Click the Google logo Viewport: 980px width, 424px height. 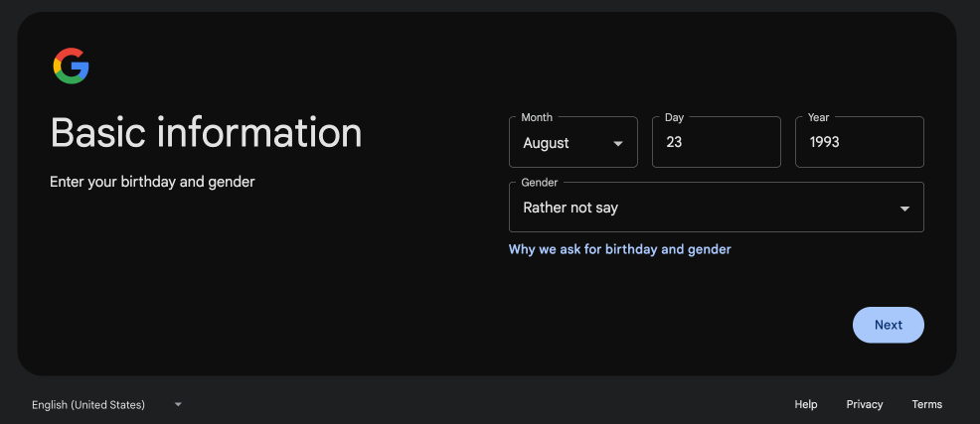71,67
